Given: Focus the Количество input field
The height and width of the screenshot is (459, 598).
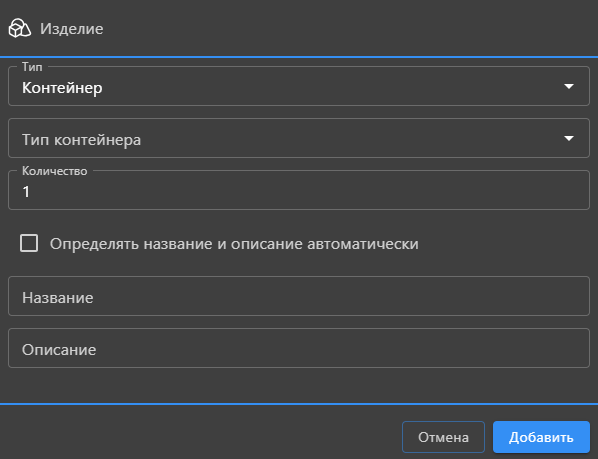Looking at the screenshot, I should 299,190.
